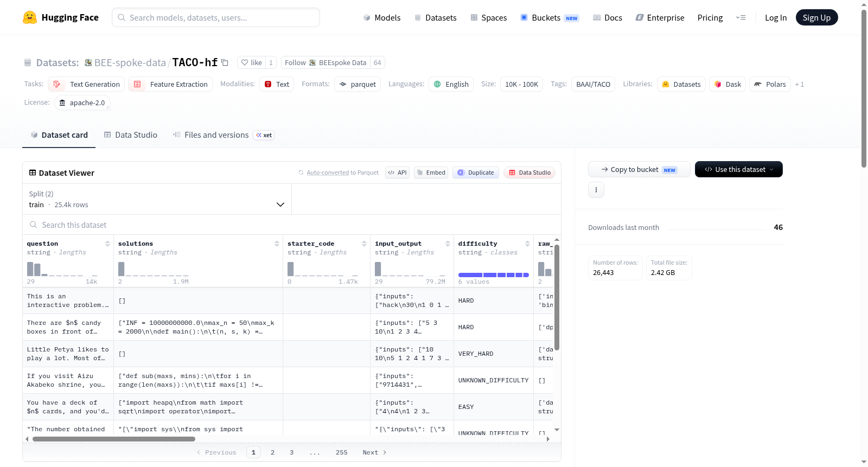Click the BEE-spoke-data organization avatar

tap(88, 62)
